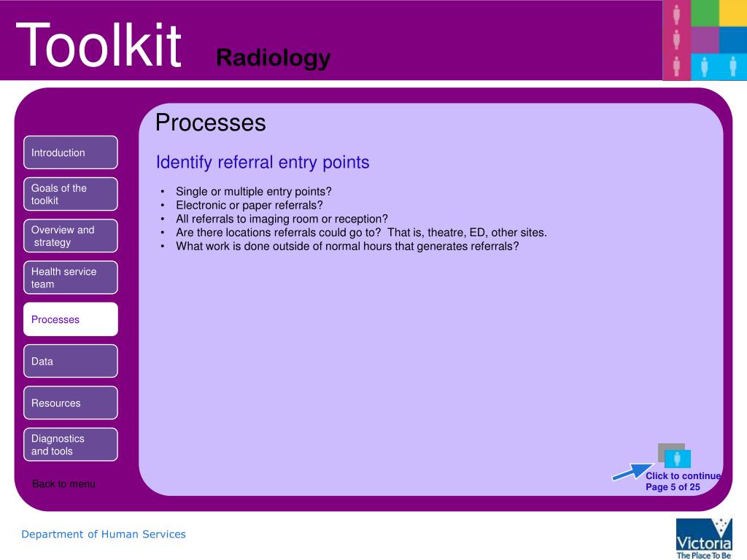
Task: Click 'Are there locations referrals could go' bullet
Action: click(x=361, y=233)
